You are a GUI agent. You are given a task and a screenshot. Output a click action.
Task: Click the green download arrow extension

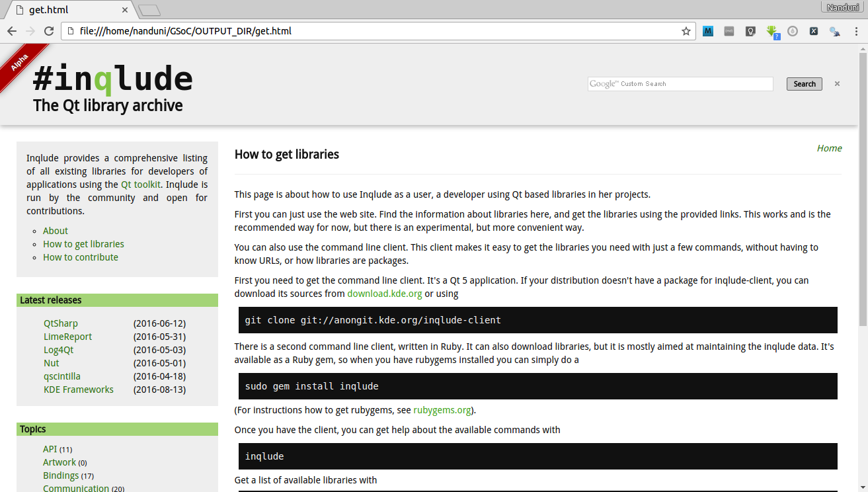771,31
